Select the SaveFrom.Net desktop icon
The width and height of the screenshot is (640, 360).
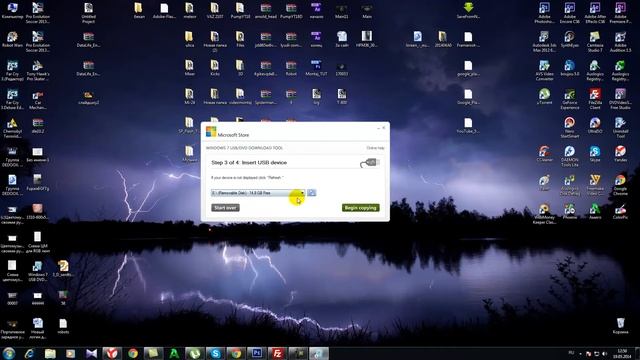[x=468, y=11]
